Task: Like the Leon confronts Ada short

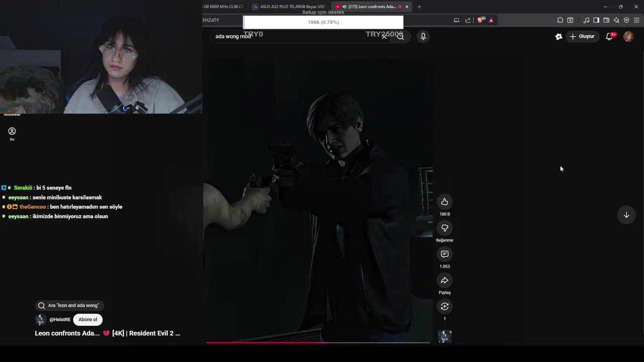Action: [444, 202]
